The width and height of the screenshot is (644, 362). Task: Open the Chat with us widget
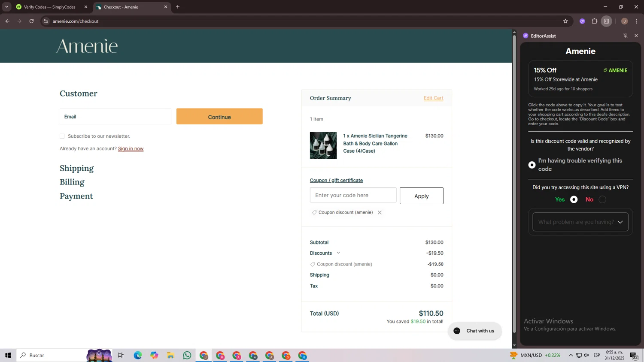coord(474,331)
